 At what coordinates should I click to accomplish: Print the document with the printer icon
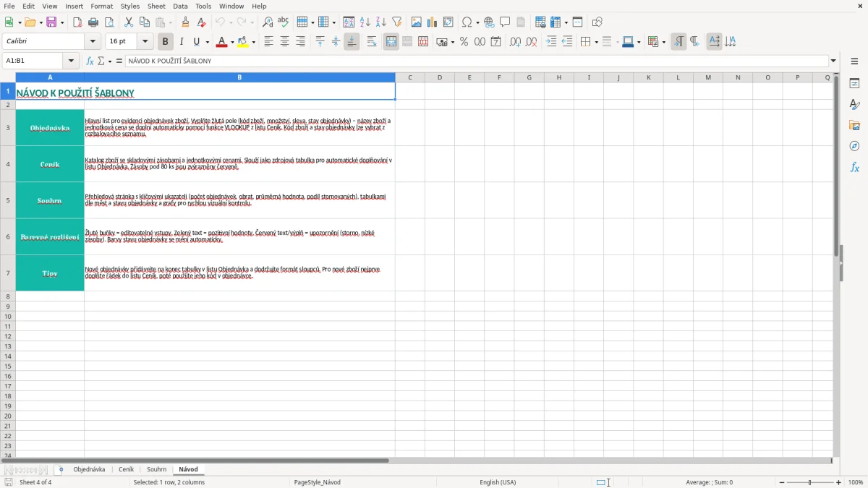click(93, 22)
